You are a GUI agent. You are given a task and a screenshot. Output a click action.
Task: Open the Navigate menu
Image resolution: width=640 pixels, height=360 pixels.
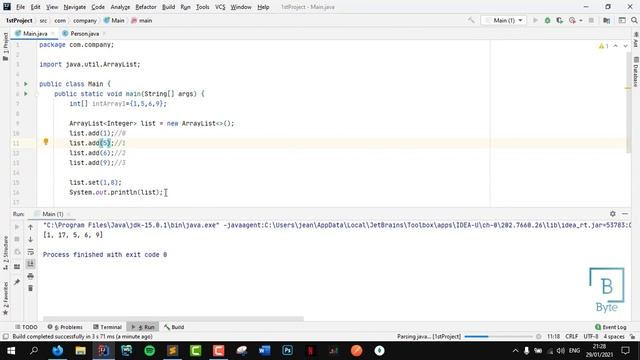(75, 7)
